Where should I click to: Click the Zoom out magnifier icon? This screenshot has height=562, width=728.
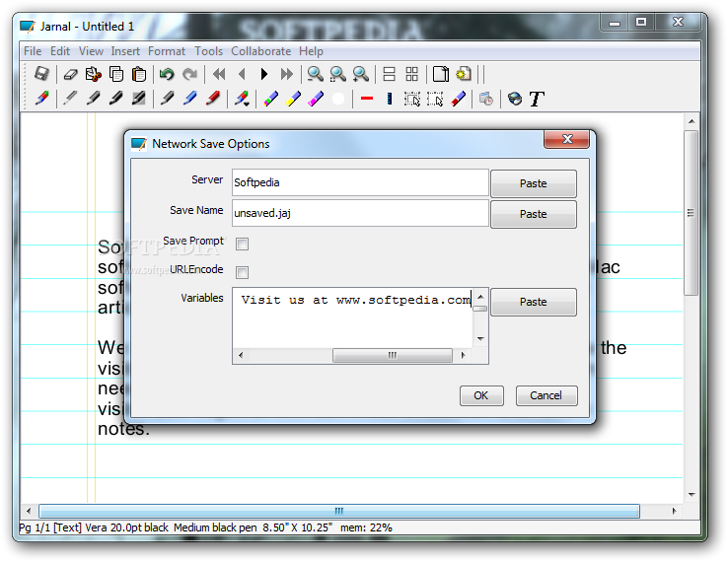point(315,74)
